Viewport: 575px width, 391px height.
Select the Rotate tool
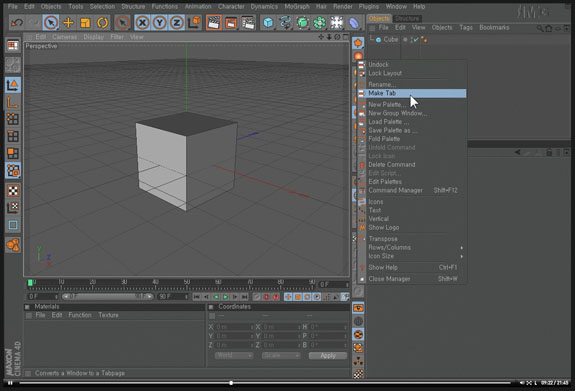pyautogui.click(x=102, y=23)
